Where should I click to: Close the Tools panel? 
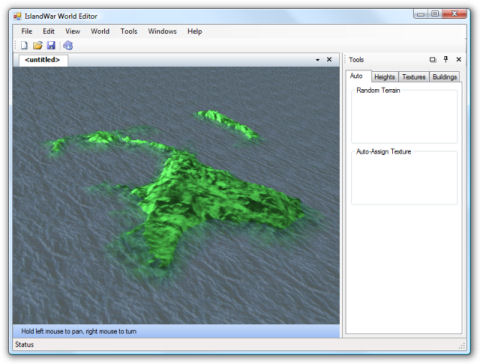coord(459,59)
